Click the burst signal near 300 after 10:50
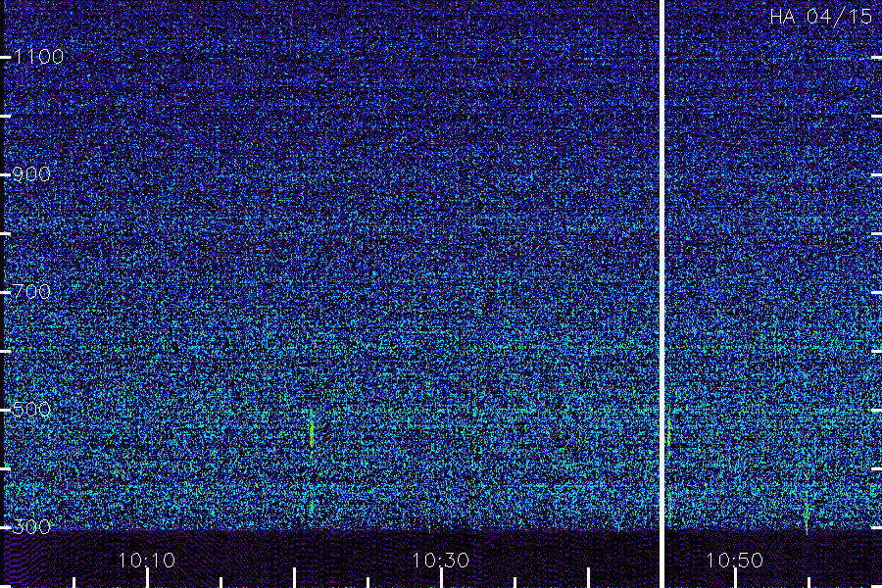The height and width of the screenshot is (588, 882). click(807, 514)
